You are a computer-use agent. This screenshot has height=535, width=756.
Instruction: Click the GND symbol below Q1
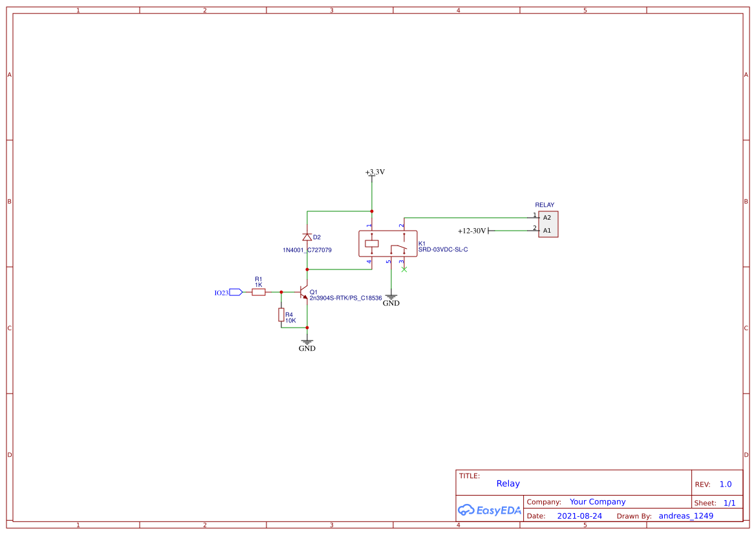pos(307,343)
